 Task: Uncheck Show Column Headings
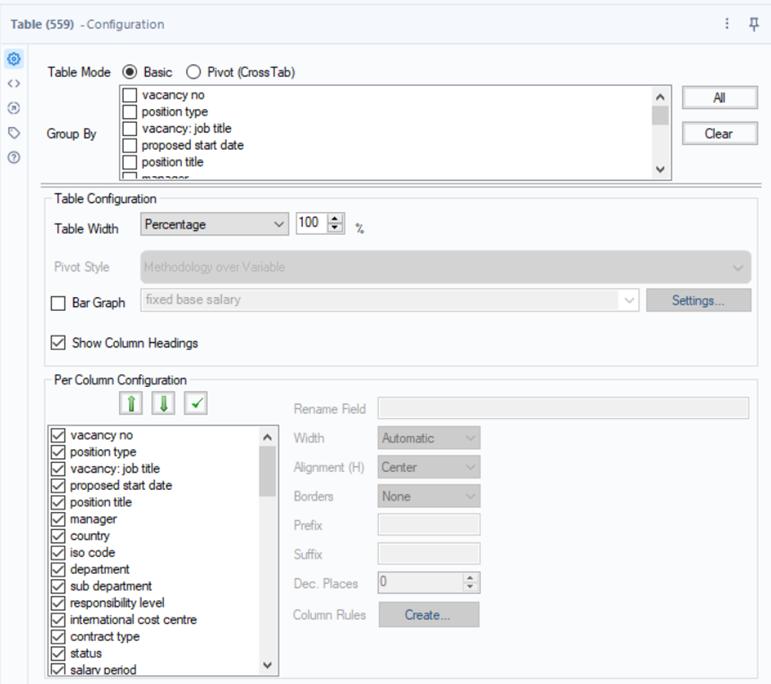(58, 343)
